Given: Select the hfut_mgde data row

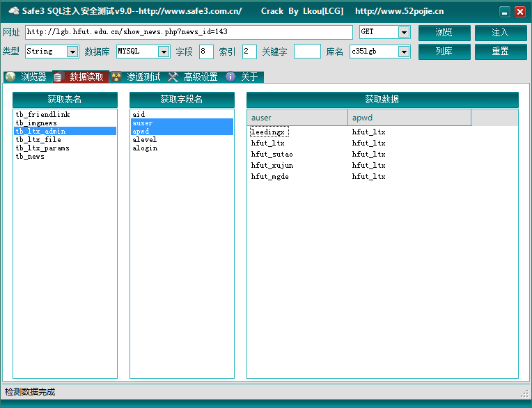Looking at the screenshot, I should coord(269,177).
